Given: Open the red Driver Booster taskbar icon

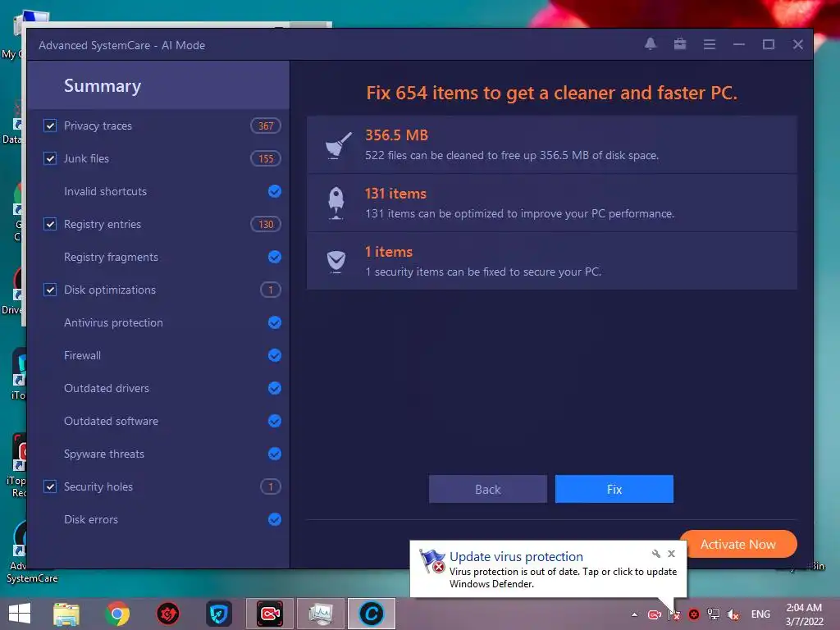Looking at the screenshot, I should pyautogui.click(x=167, y=614).
